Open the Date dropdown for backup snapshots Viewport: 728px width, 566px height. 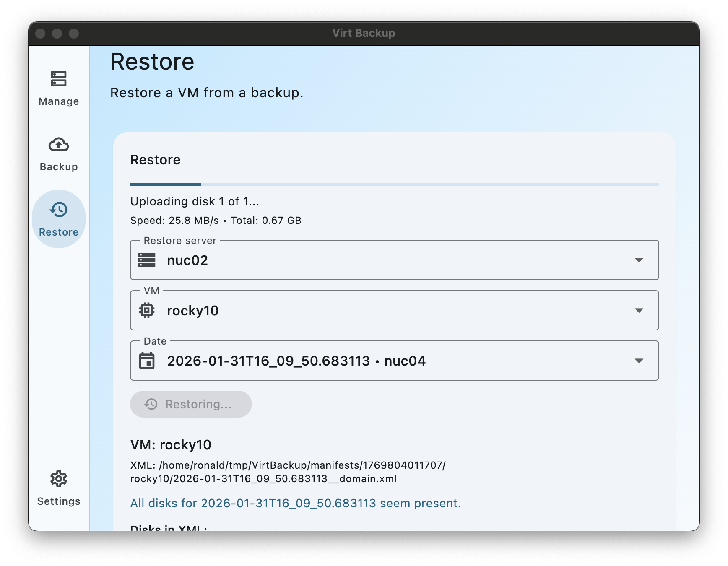(639, 361)
